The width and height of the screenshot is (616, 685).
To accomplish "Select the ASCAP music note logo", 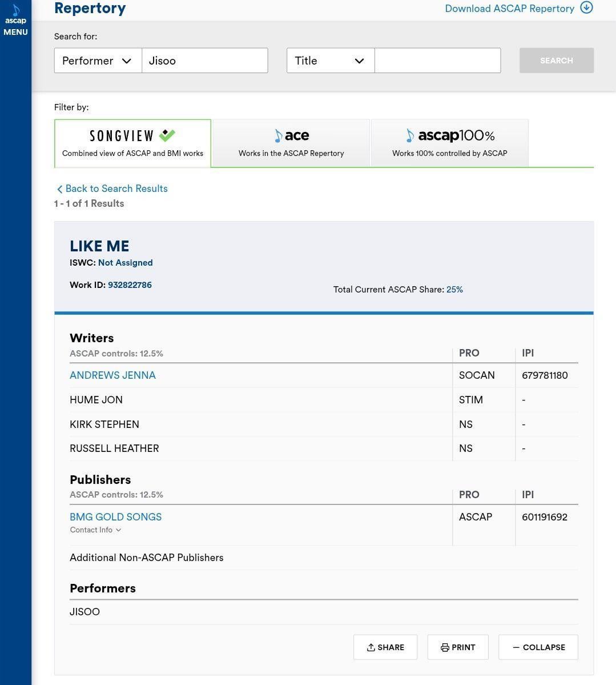I will 15,9.
